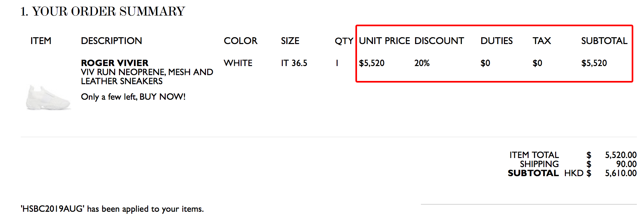Screen dimensions: 644x215
Task: Click the COLOR column header
Action: 240,41
